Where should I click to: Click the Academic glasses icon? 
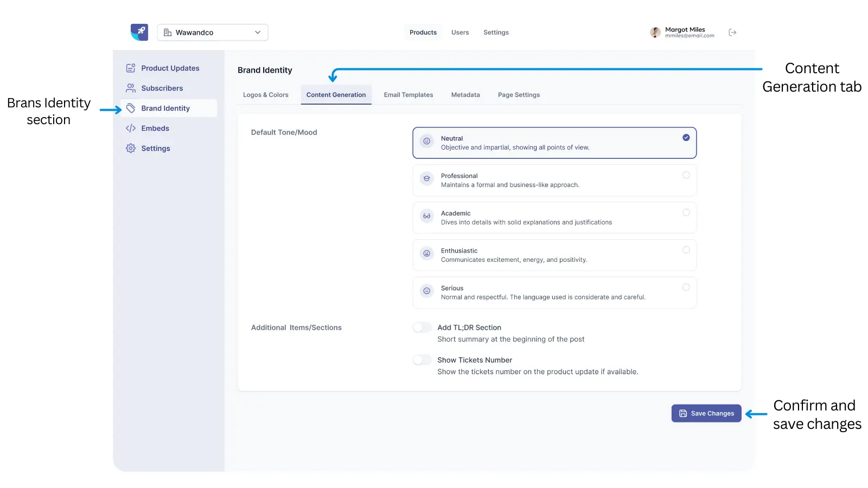click(426, 216)
